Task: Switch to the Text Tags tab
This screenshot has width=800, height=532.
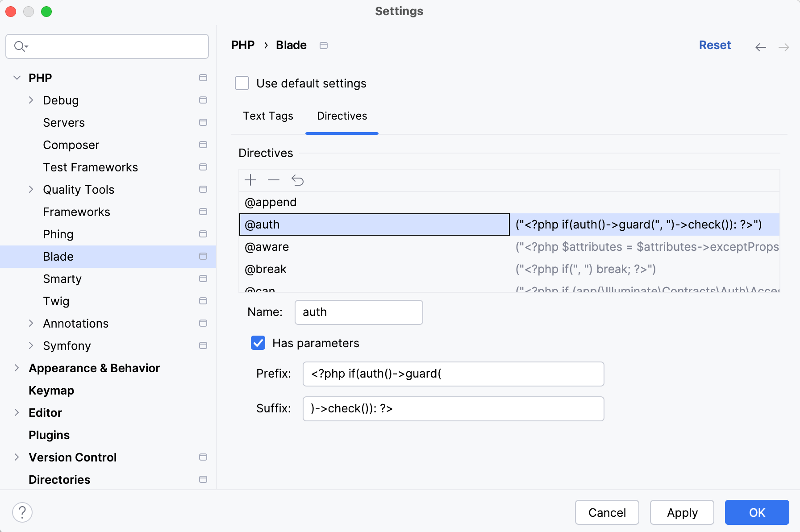Action: coord(267,116)
